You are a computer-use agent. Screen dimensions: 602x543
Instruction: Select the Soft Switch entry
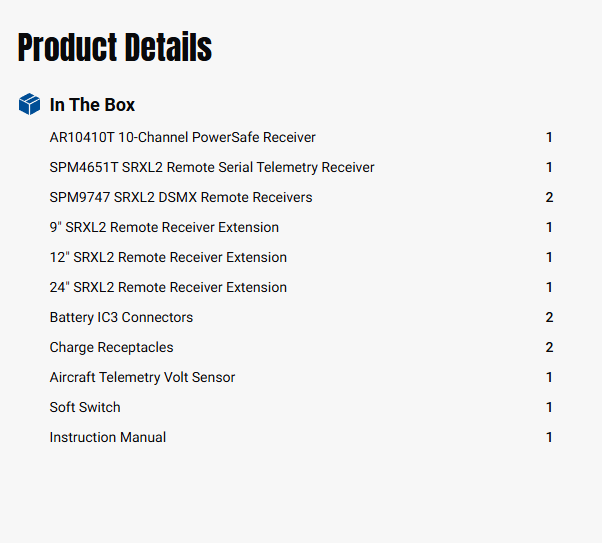[85, 407]
